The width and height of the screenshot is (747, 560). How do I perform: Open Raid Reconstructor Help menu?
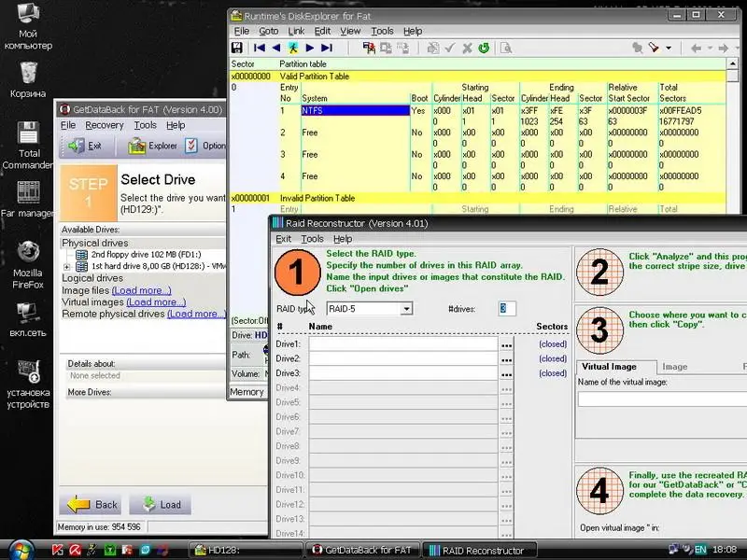tap(343, 239)
